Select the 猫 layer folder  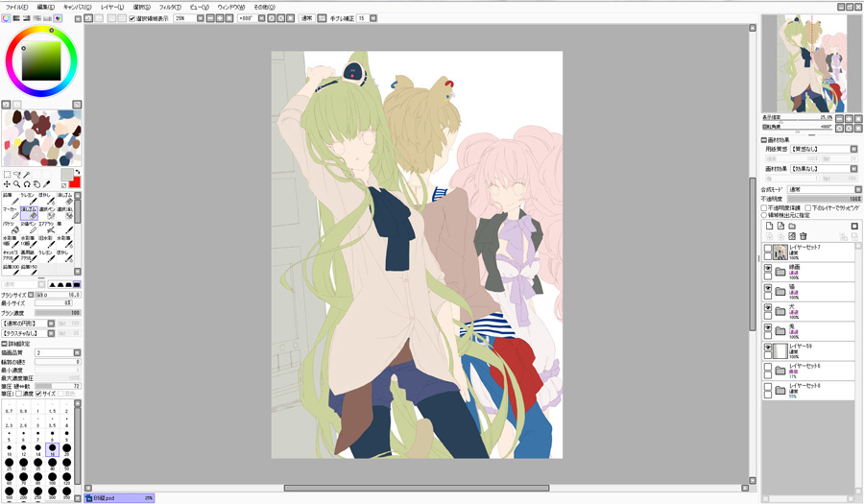click(x=807, y=291)
